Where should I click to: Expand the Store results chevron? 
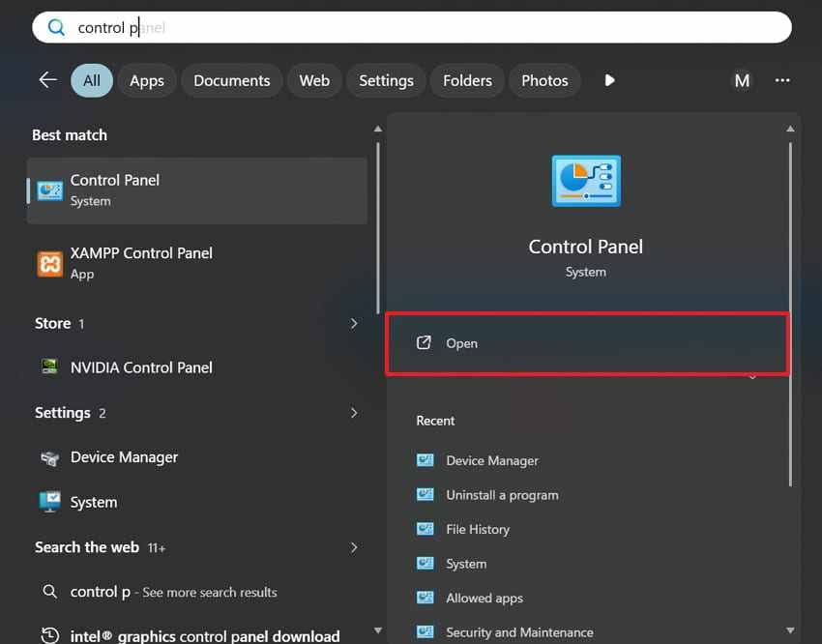coord(354,323)
